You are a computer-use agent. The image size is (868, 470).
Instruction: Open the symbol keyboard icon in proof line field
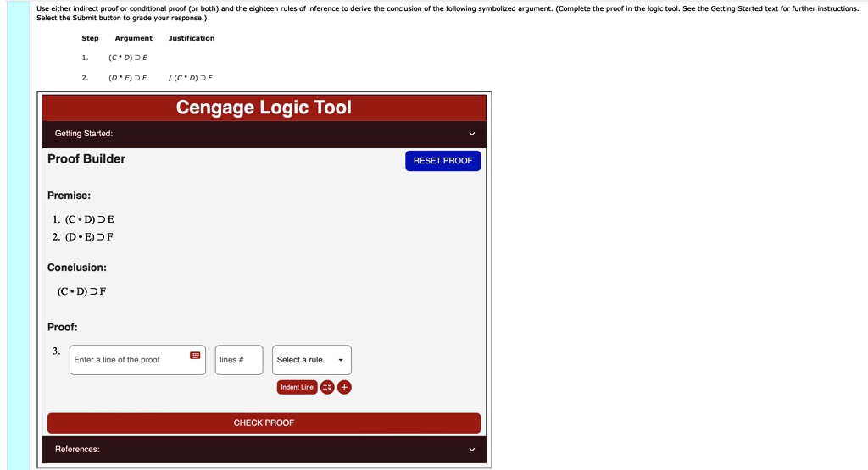195,355
